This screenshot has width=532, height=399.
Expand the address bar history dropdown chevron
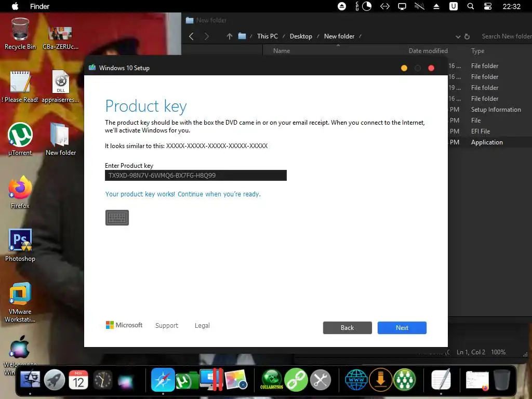(x=458, y=37)
